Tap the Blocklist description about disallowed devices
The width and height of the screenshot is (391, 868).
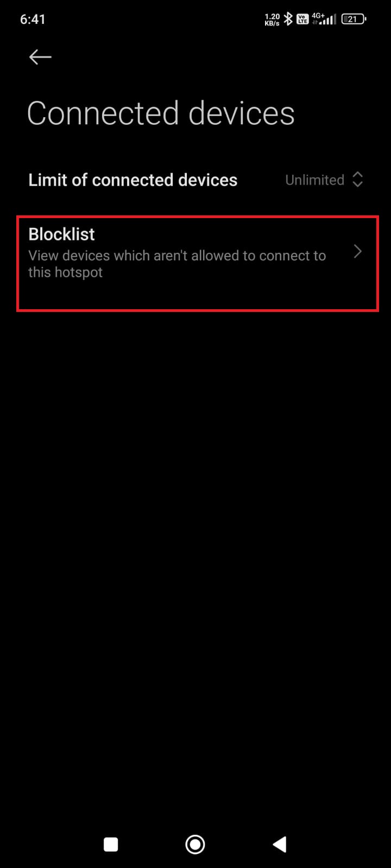click(x=177, y=264)
